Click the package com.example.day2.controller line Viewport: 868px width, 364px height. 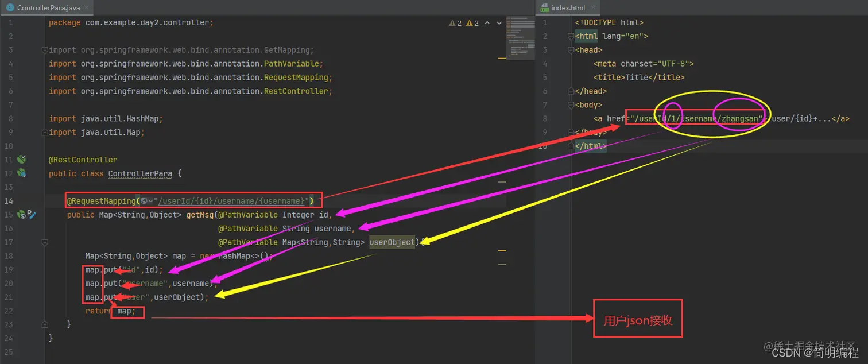point(131,23)
